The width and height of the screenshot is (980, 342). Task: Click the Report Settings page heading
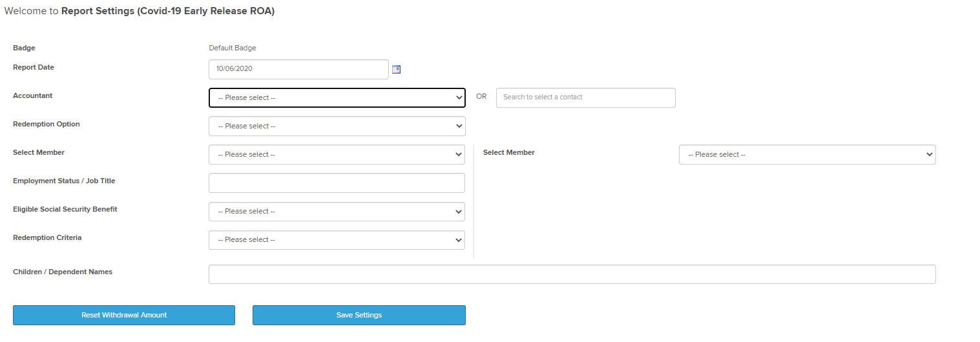(x=168, y=11)
